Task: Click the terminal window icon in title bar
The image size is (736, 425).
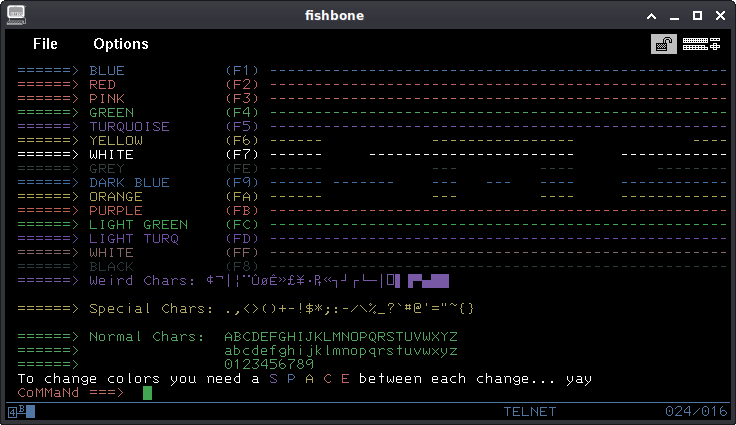Action: coord(16,15)
